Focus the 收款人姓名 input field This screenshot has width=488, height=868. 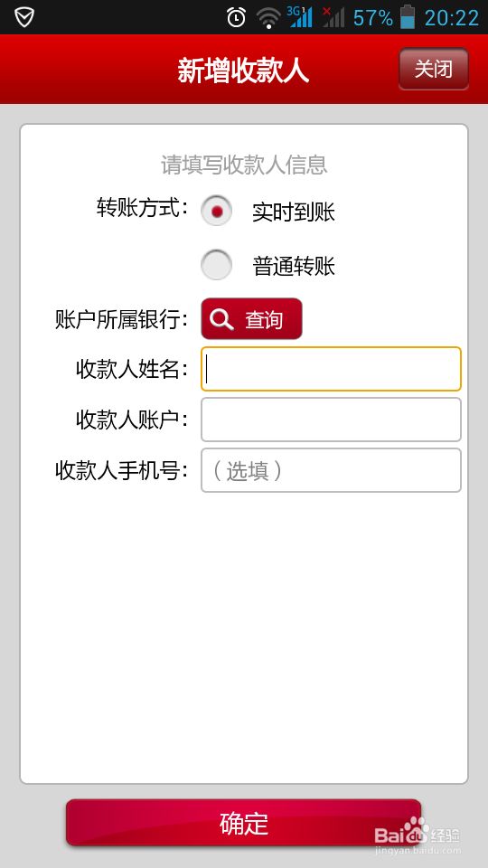point(331,369)
